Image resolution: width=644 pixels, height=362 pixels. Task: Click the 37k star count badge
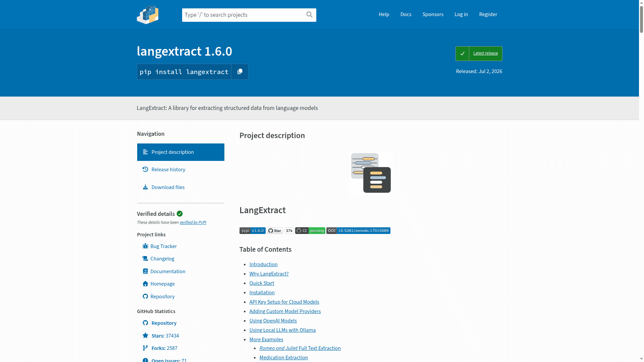(289, 231)
